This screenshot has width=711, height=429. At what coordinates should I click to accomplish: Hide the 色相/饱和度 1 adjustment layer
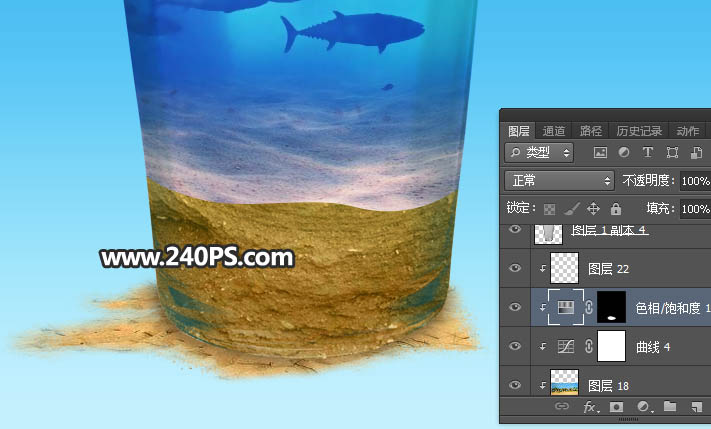click(515, 307)
